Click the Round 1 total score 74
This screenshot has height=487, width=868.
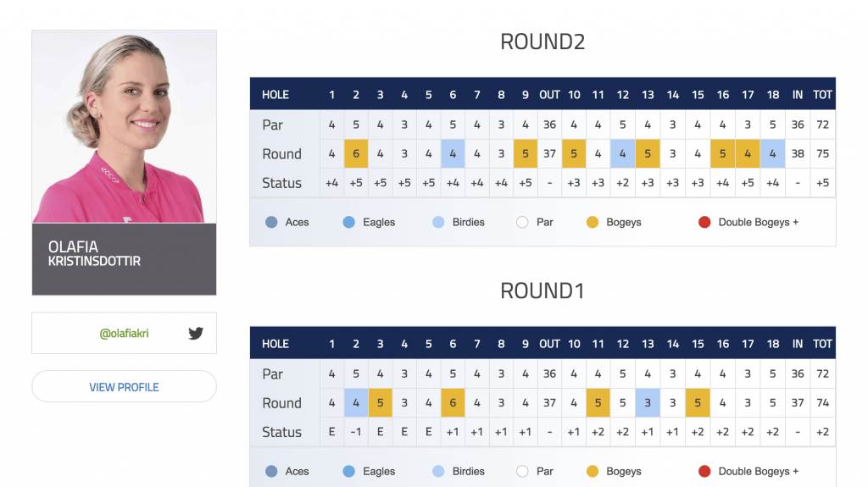tap(822, 403)
